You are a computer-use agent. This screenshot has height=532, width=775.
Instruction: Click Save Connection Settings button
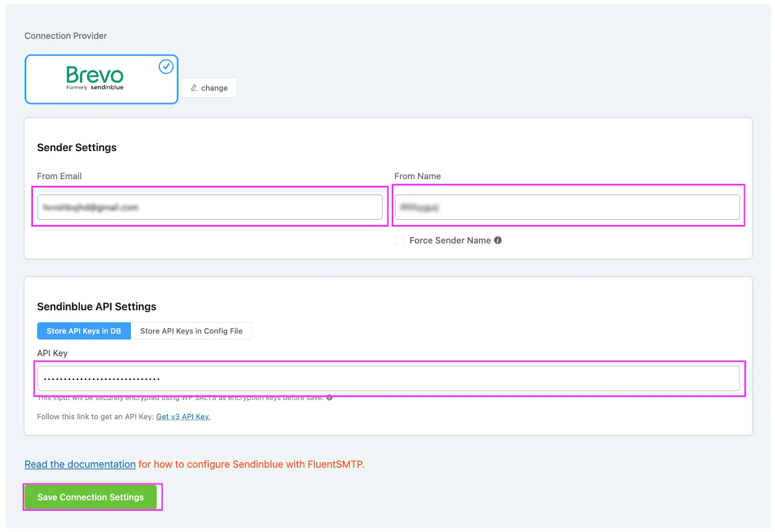tap(91, 497)
